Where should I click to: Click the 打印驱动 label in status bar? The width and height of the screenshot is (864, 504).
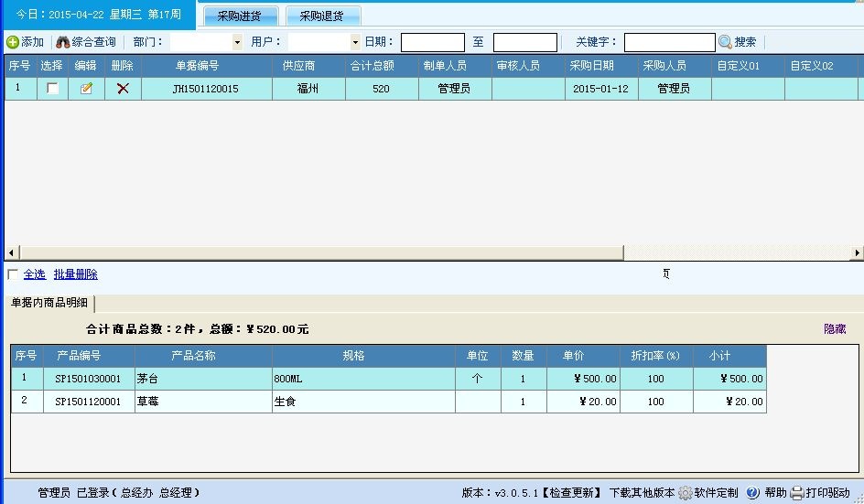(828, 492)
